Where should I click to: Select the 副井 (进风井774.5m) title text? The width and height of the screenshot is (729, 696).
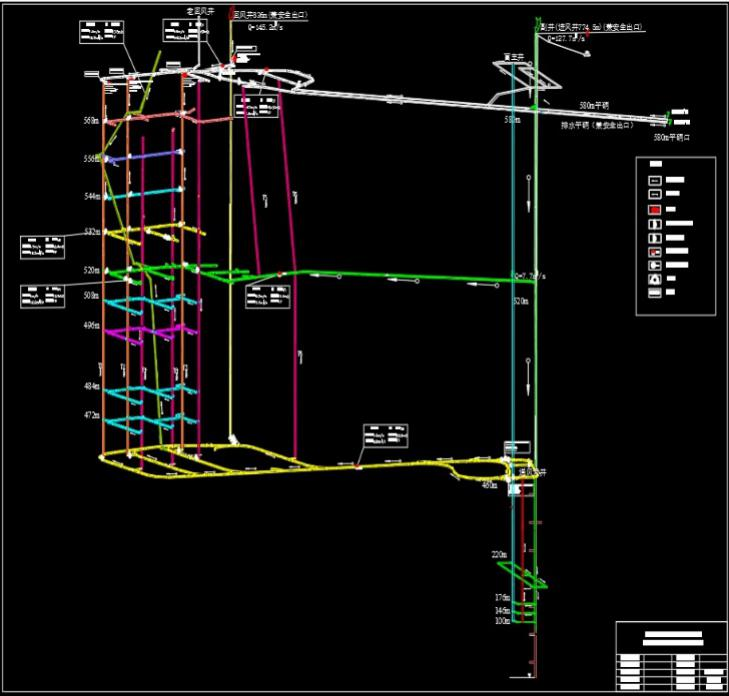pyautogui.click(x=591, y=27)
